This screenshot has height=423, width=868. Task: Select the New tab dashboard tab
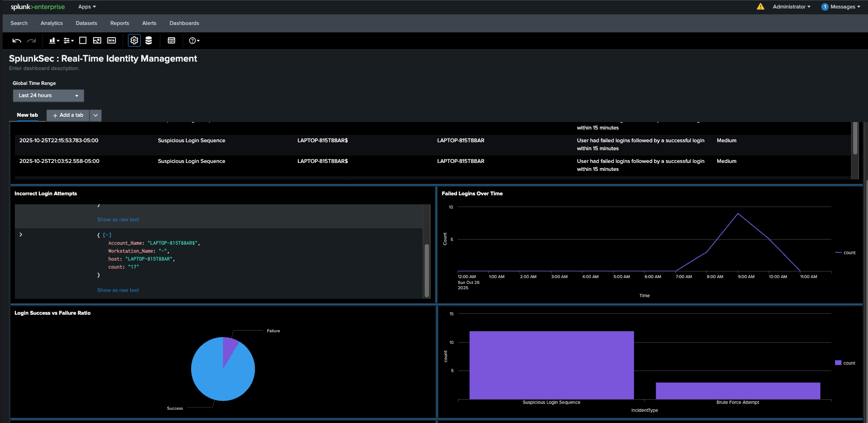coord(27,115)
